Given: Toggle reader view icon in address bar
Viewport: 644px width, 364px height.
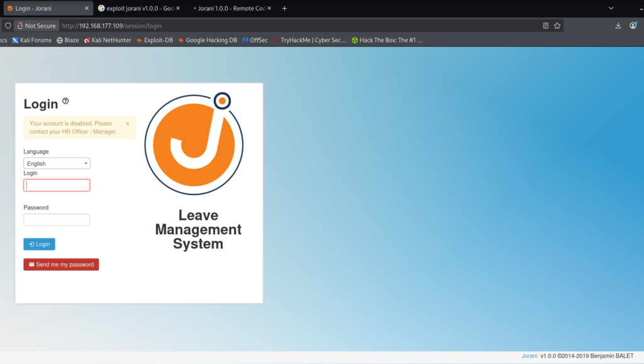Looking at the screenshot, I should pos(545,26).
